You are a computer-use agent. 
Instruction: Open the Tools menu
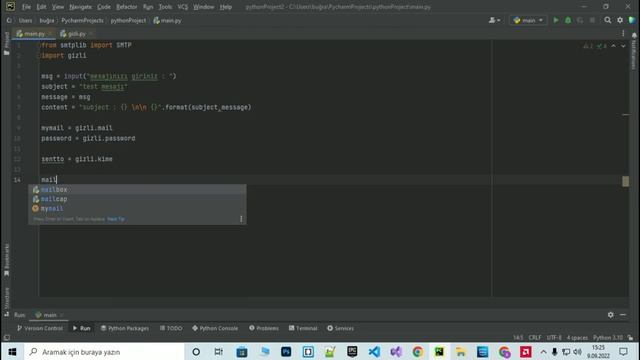(165, 7)
